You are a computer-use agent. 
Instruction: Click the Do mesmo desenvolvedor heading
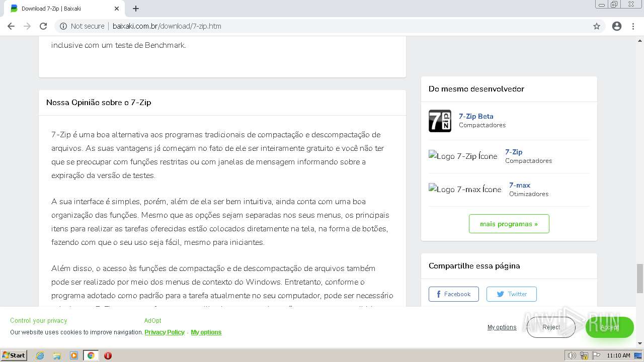[476, 89]
